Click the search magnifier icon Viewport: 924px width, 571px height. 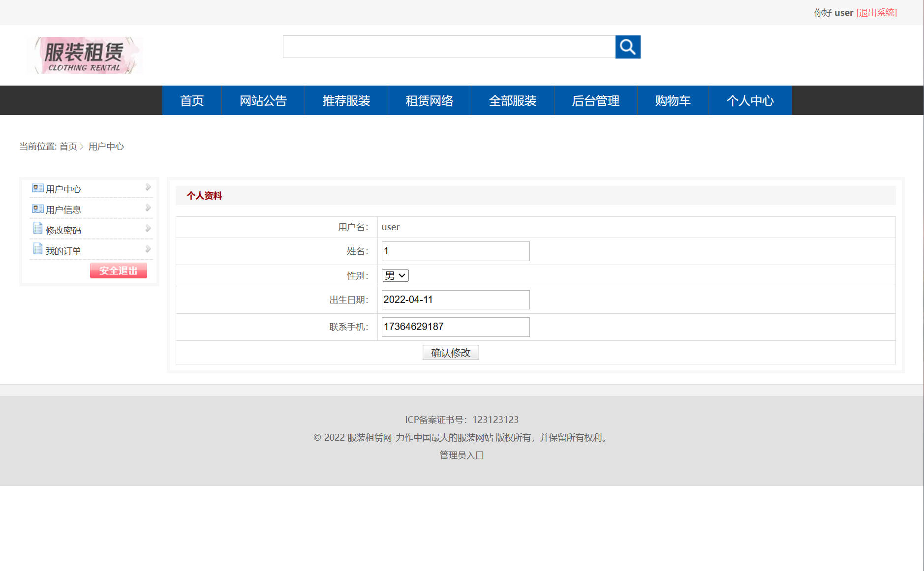(x=628, y=47)
